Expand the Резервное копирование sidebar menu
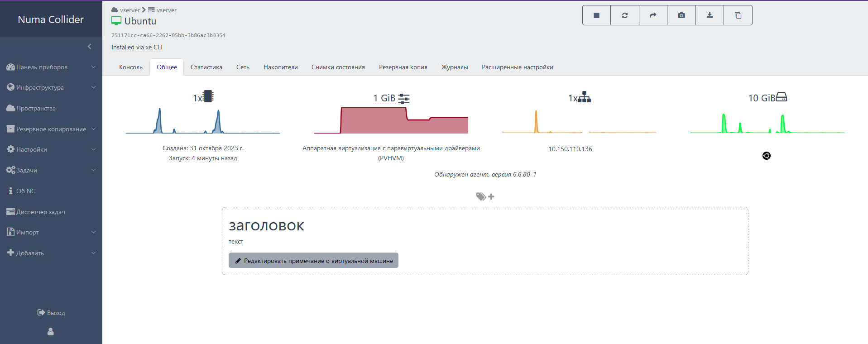This screenshot has height=344, width=868. tap(51, 129)
